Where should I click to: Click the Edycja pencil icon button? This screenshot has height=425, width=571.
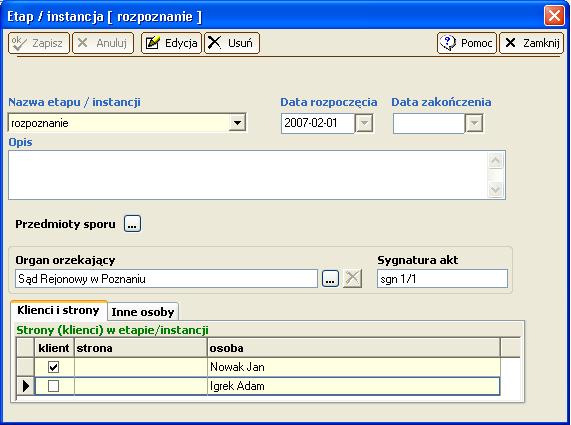171,43
